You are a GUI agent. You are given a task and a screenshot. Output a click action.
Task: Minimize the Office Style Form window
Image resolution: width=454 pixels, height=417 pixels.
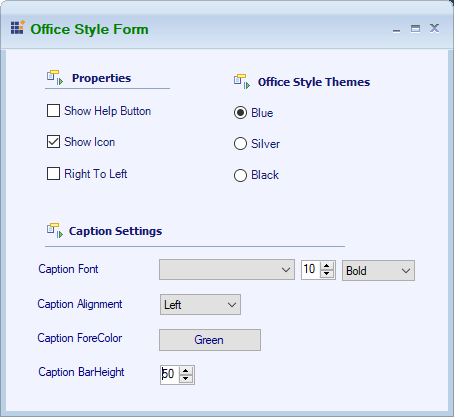396,29
